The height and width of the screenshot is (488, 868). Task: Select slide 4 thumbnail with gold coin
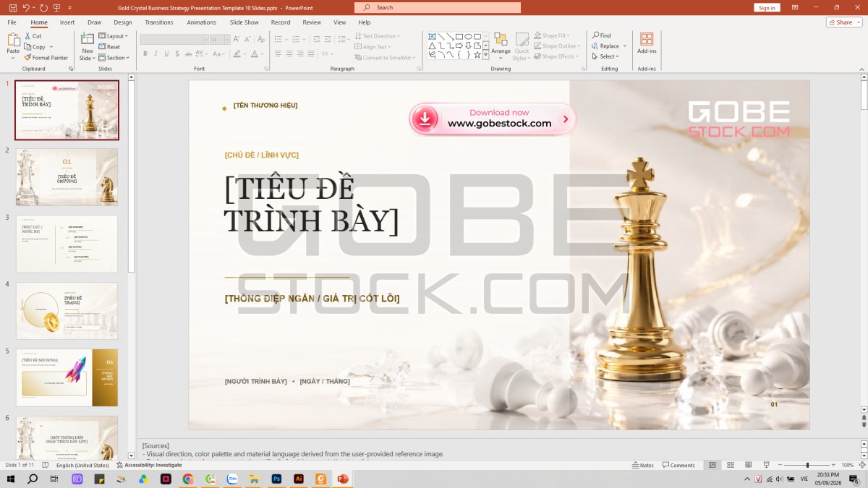coord(67,311)
